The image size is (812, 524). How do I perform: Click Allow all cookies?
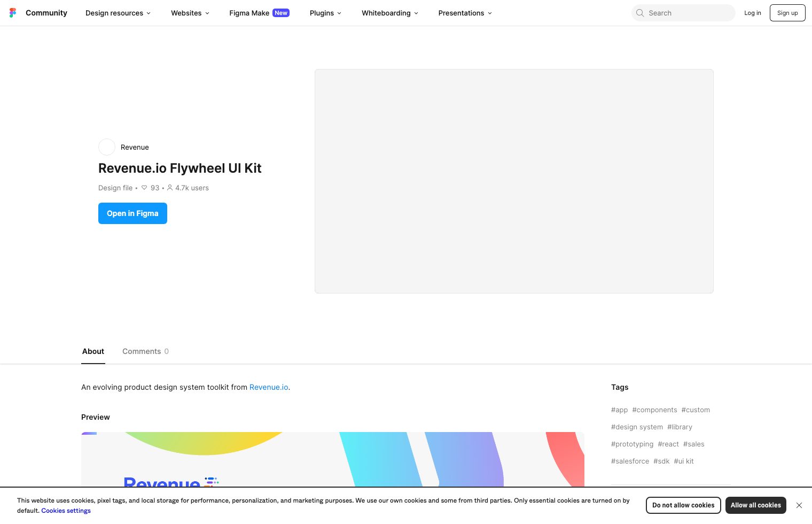click(756, 505)
